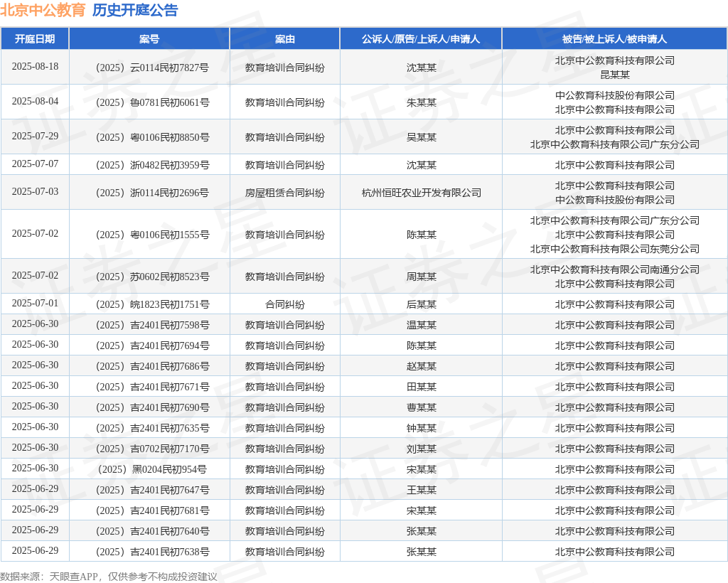This screenshot has height=583, width=728.
Task: Click case number 苏0602民初8523号
Action: [152, 277]
